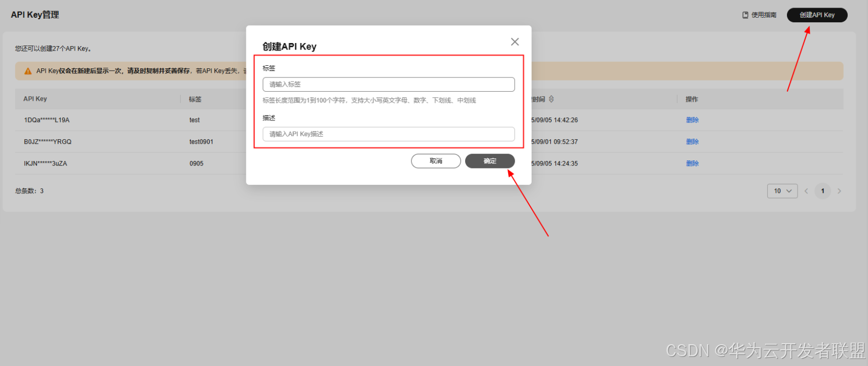
Task: Go to the previous page arrow
Action: point(806,191)
